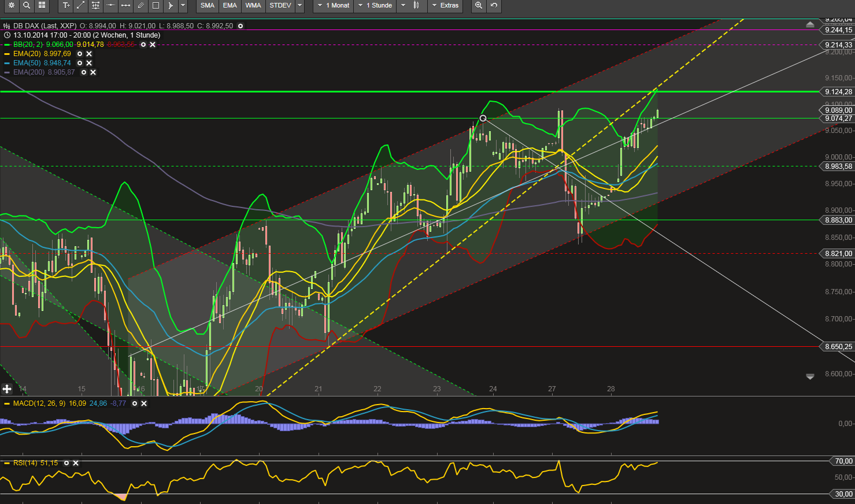Click the DB DAX (Last, XXP) title
The height and width of the screenshot is (504, 855).
tap(45, 26)
